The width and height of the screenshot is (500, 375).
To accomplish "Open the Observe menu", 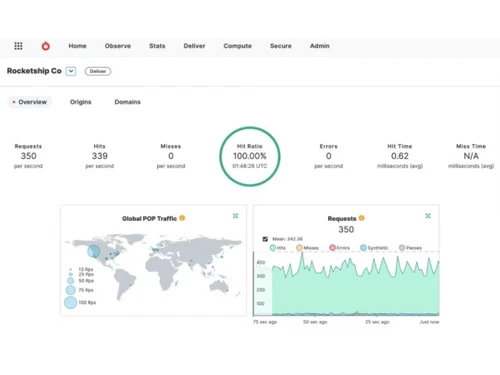I will (118, 46).
